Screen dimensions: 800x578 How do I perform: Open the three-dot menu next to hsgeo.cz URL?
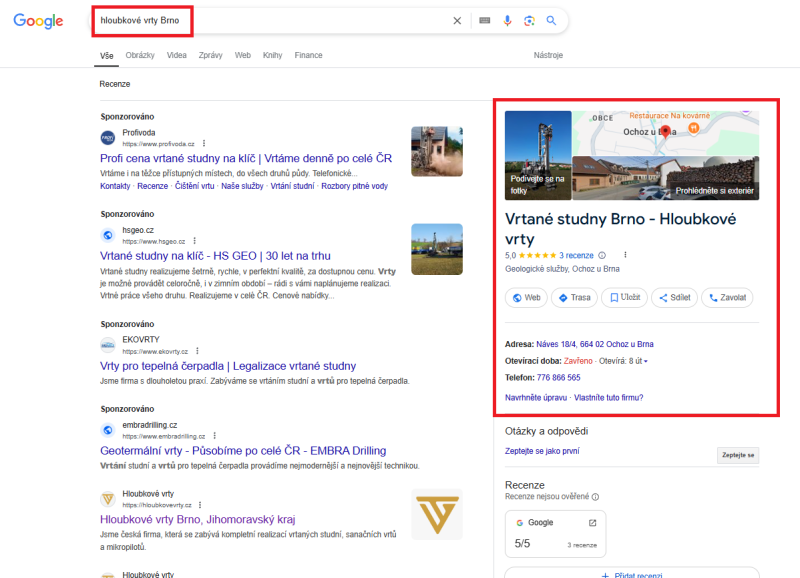(194, 241)
